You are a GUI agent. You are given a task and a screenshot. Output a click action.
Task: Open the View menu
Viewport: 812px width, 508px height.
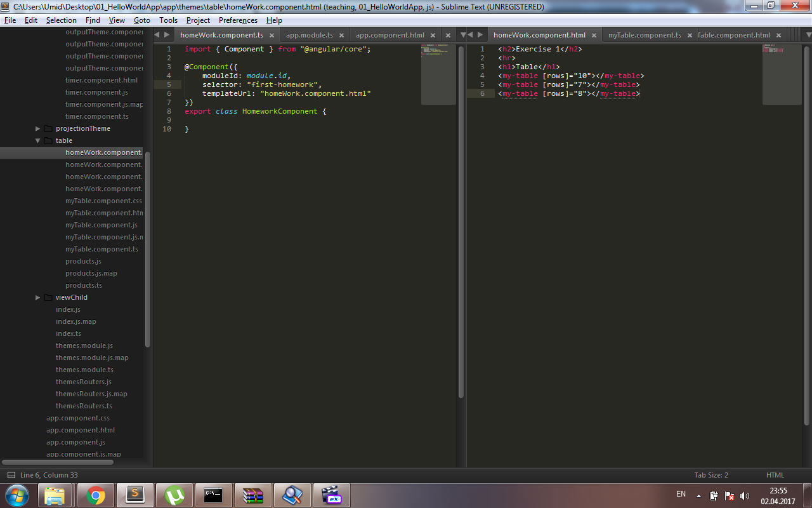point(117,20)
